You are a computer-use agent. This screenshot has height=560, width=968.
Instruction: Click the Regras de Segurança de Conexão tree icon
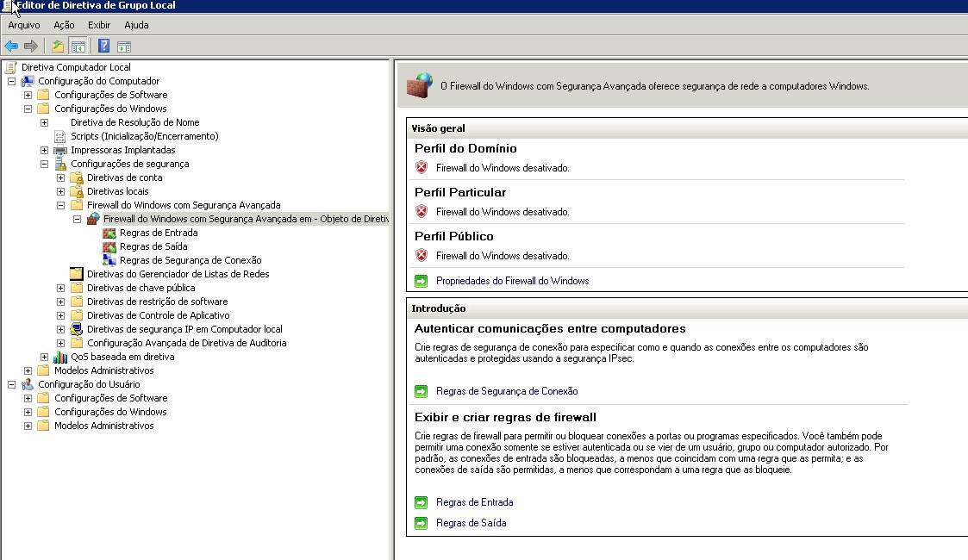(x=109, y=260)
